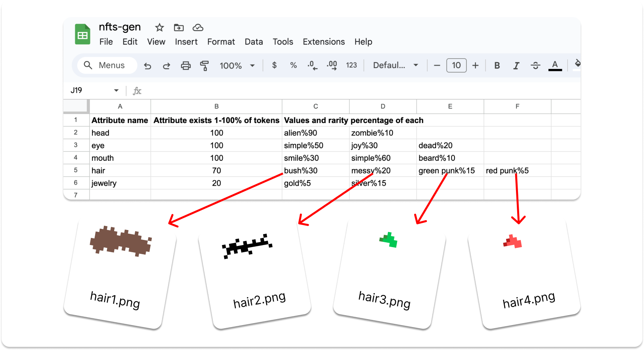The height and width of the screenshot is (350, 644).
Task: Select column A header
Action: pos(120,107)
